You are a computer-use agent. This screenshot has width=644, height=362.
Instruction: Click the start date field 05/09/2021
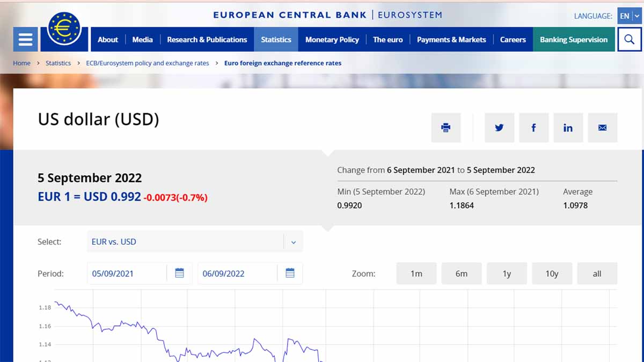point(127,274)
